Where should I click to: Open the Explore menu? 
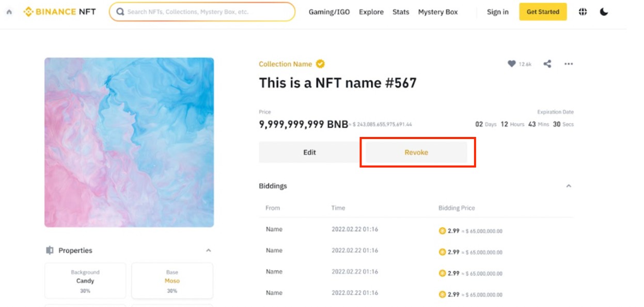tap(371, 12)
